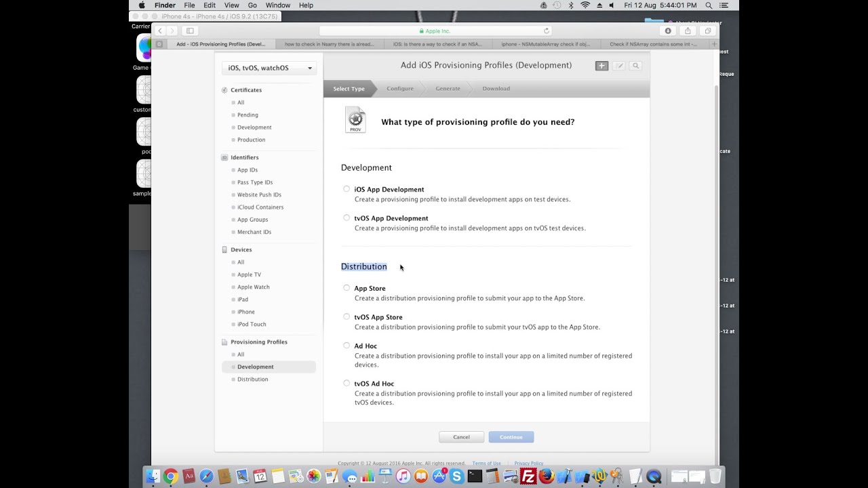Open the Trash in the dock
This screenshot has height=488, width=868.
[x=715, y=476]
